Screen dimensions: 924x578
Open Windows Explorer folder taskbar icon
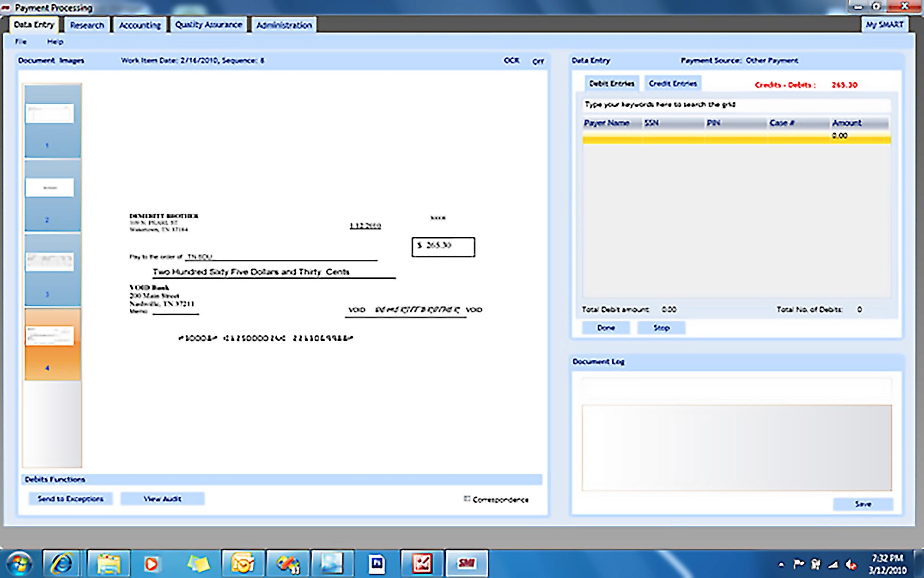108,564
